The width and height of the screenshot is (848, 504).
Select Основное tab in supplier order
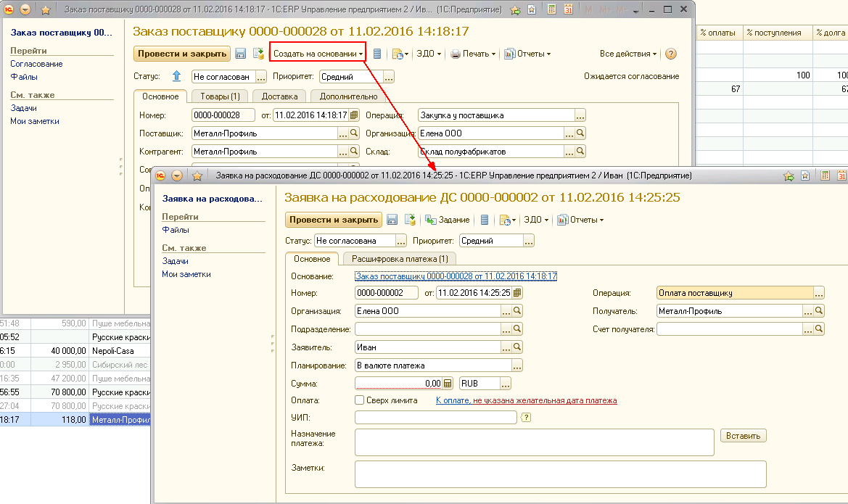[x=160, y=96]
